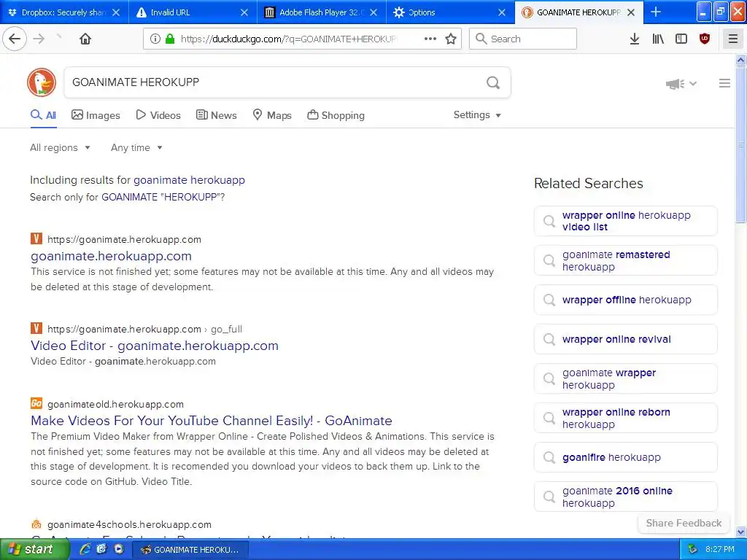The width and height of the screenshot is (747, 560).
Task: Close the Adobe Flash Player tab
Action: (x=373, y=12)
